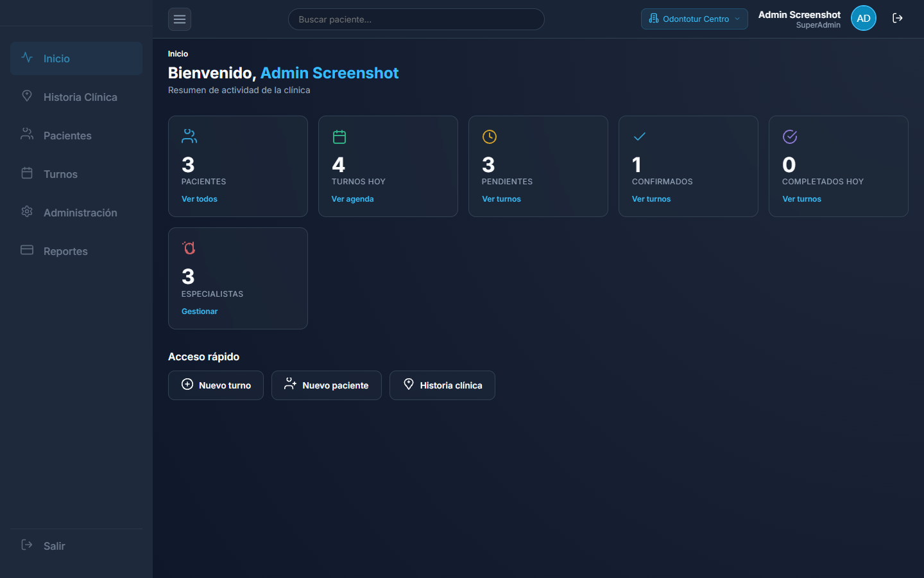Click the Pendientes clock icon

[x=490, y=137]
